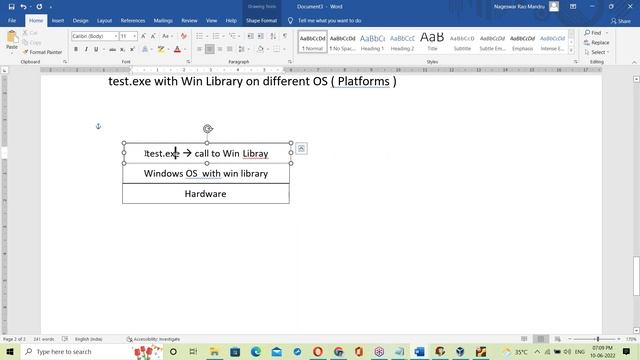
Task: Toggle Subscript formatting
Action: [x=122, y=49]
